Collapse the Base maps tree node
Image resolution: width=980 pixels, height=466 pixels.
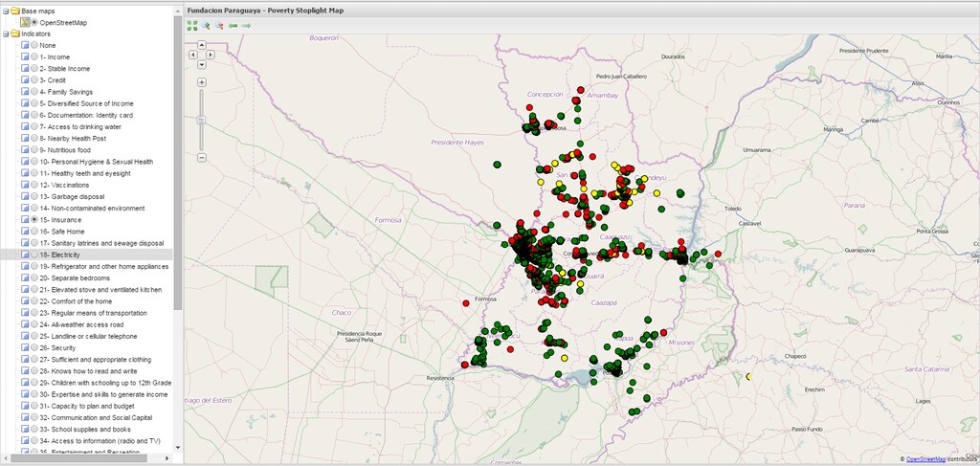click(x=6, y=11)
